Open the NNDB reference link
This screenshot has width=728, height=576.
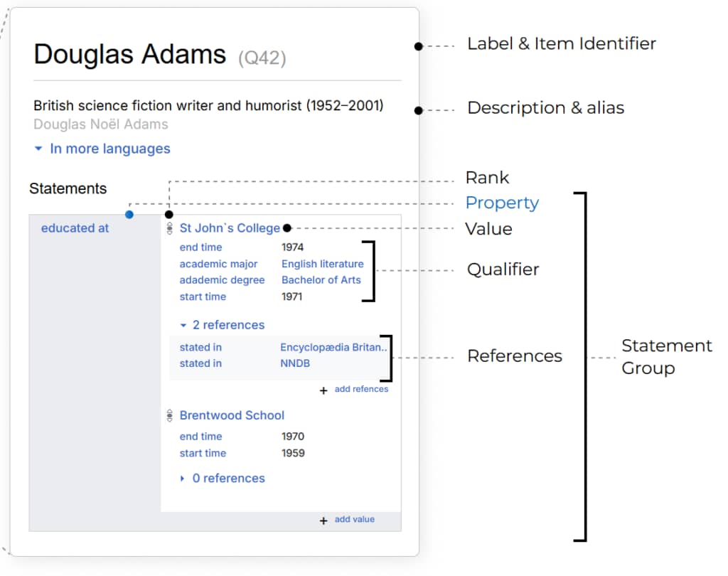(295, 363)
